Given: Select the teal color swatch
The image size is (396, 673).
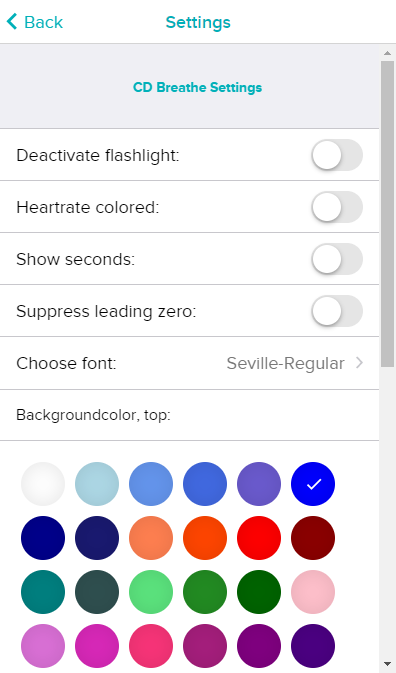Looking at the screenshot, I should [x=43, y=592].
